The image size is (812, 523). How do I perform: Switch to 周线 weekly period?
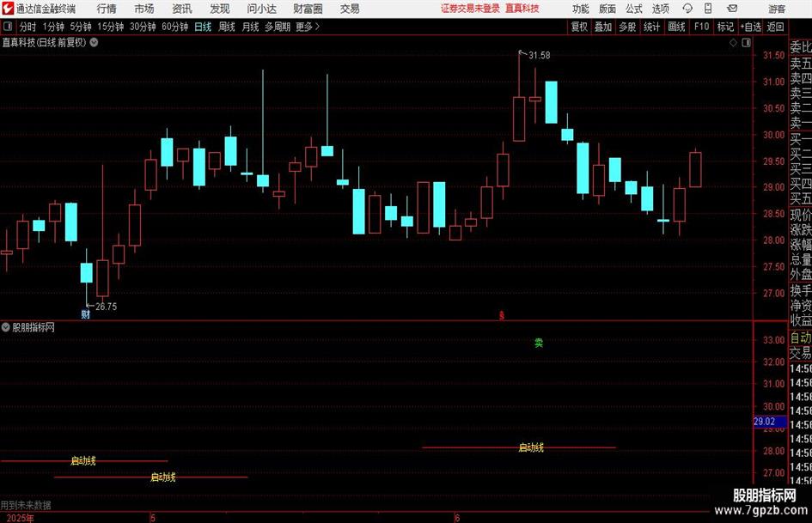[x=227, y=27]
